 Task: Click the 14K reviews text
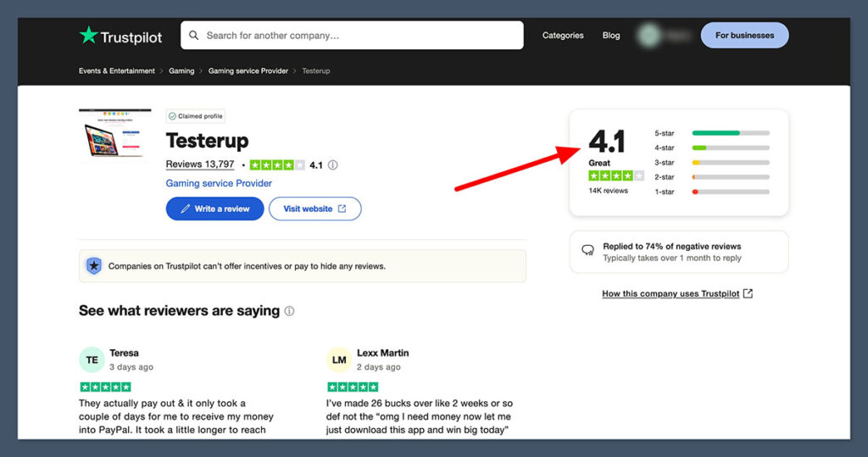pyautogui.click(x=608, y=191)
